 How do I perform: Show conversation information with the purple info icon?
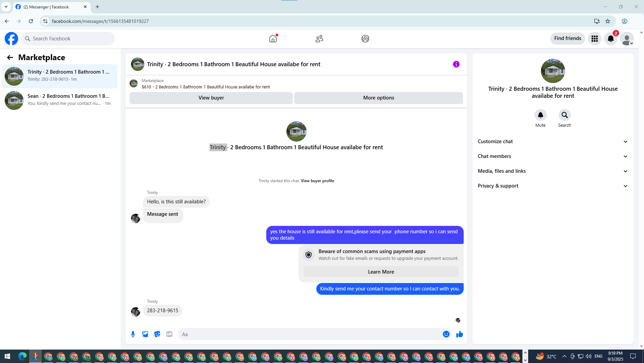(x=456, y=64)
